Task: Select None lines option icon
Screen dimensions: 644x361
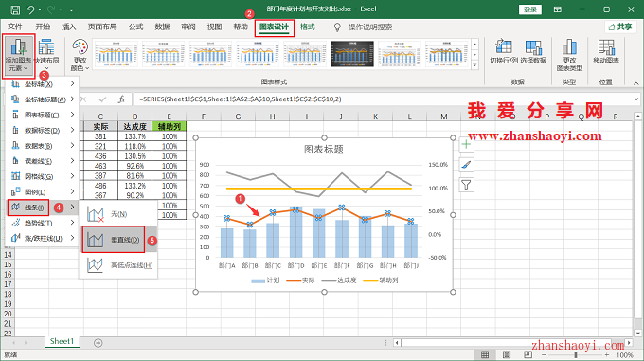Action: click(96, 214)
